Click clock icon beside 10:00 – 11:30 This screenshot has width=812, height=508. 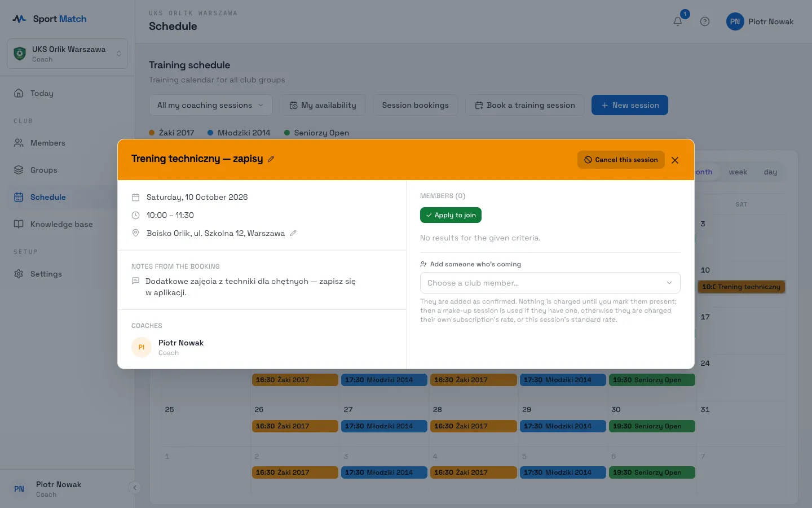pos(135,215)
